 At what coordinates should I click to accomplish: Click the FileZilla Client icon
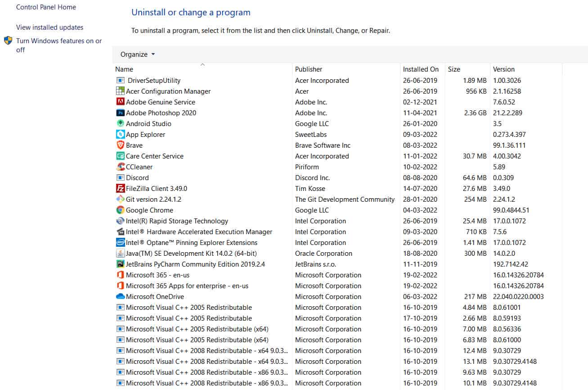120,189
